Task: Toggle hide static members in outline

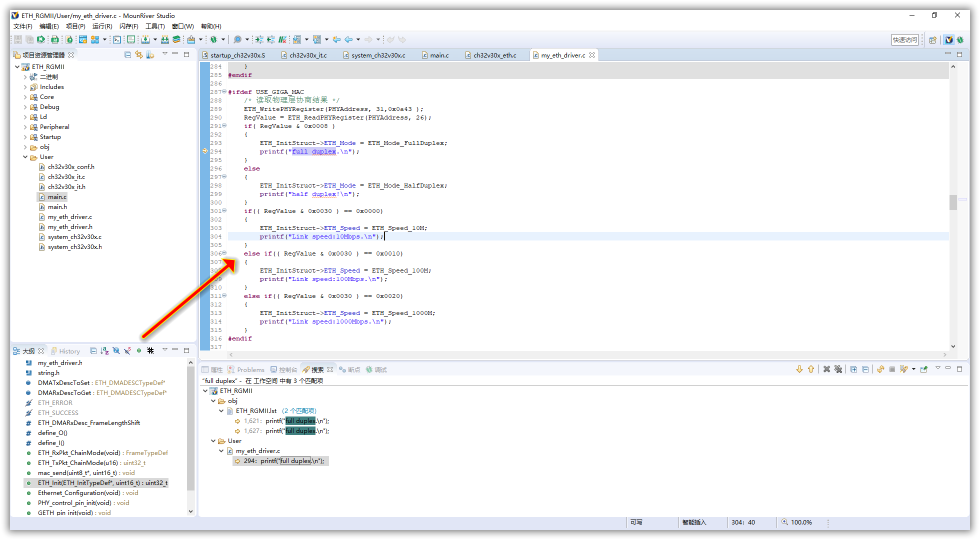Action: pos(127,351)
